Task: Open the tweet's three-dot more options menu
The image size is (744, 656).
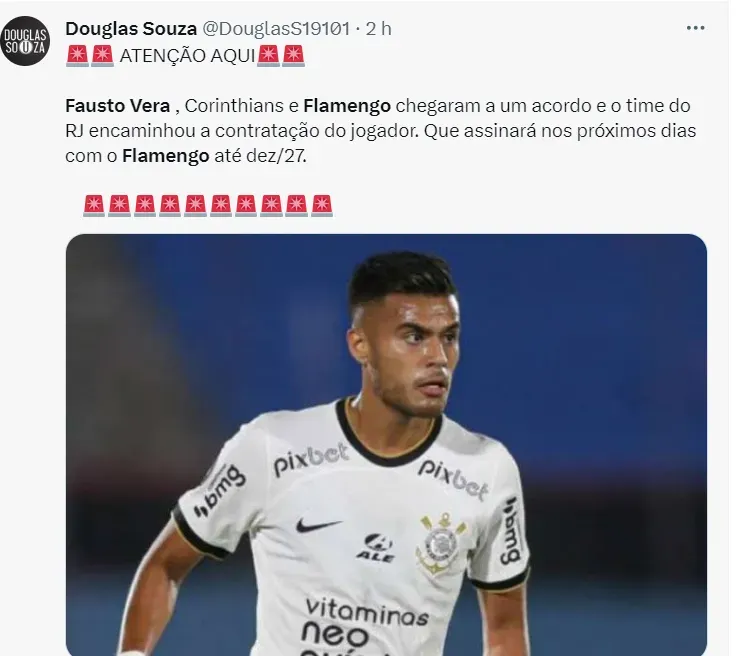Action: pos(695,28)
